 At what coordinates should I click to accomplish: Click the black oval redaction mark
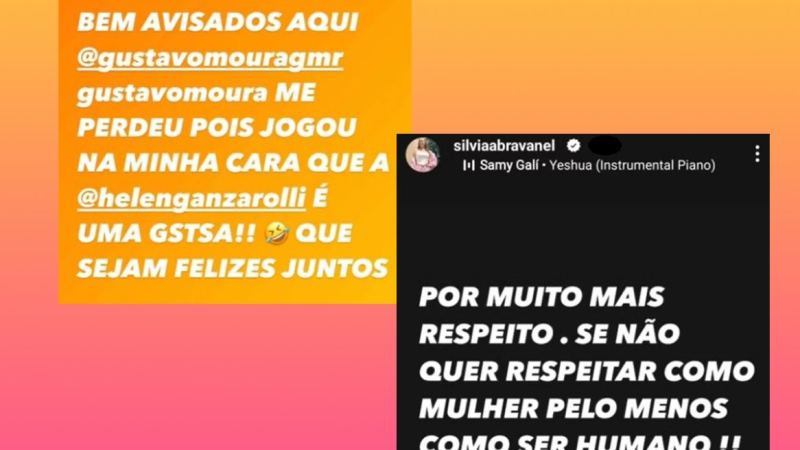coord(605,145)
